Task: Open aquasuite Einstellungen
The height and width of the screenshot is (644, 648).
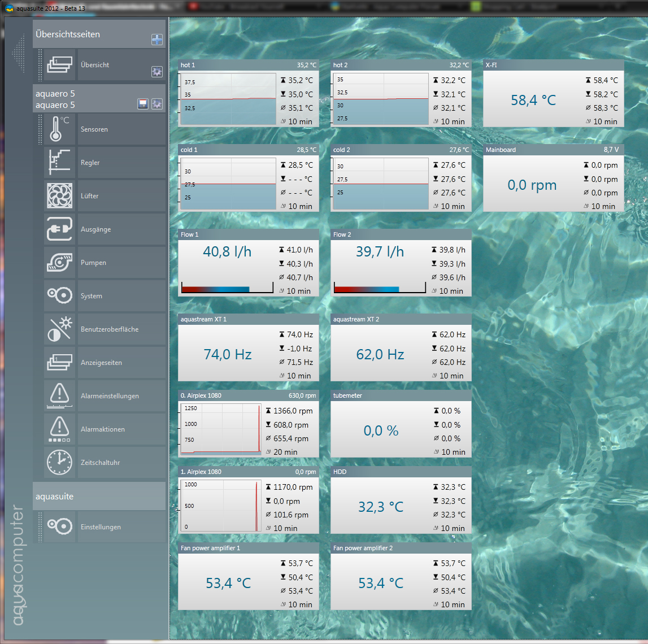Action: click(101, 527)
